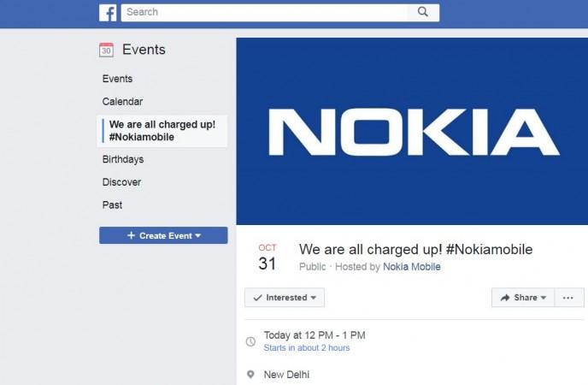Click the search magnifier icon
The height and width of the screenshot is (385, 588).
(422, 12)
